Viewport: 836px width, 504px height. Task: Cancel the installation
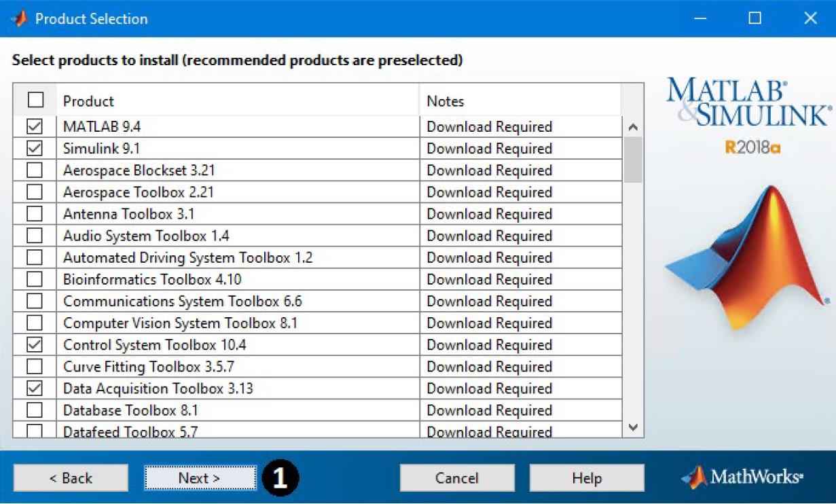457,478
